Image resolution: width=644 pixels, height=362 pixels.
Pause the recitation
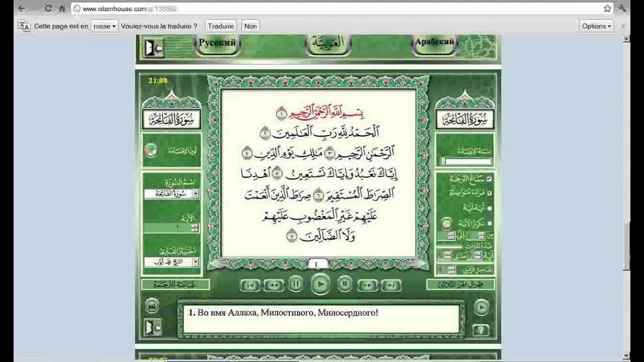[295, 285]
